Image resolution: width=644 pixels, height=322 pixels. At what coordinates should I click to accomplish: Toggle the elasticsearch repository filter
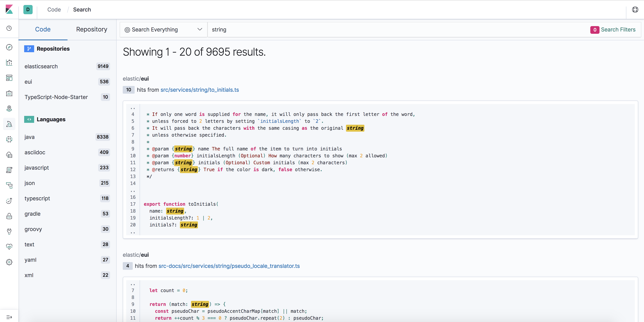coord(41,66)
